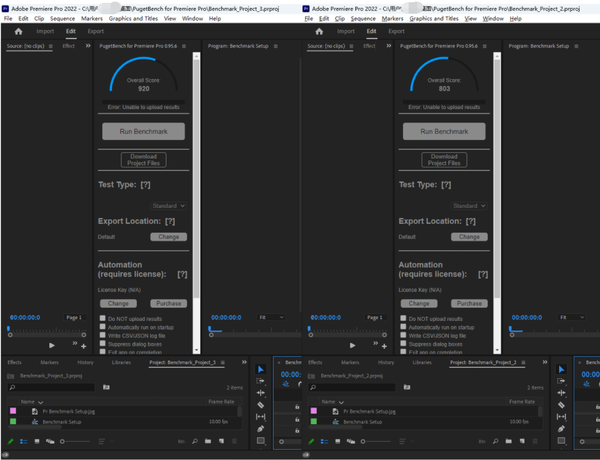Click Run Benchmark in Benchmark_Project_3 window

(x=143, y=131)
